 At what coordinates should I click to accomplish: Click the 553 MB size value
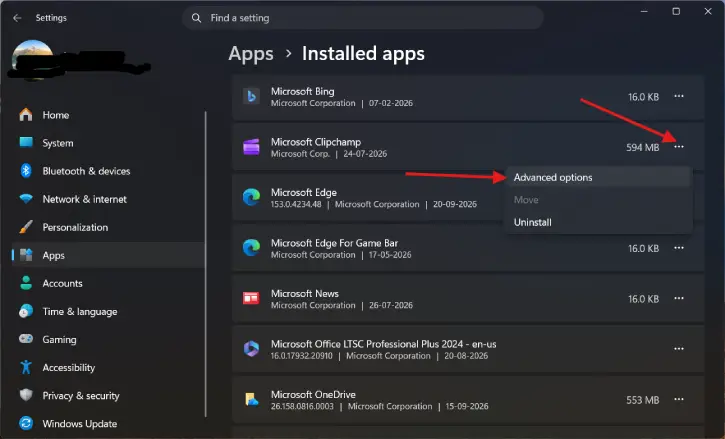pyautogui.click(x=643, y=400)
